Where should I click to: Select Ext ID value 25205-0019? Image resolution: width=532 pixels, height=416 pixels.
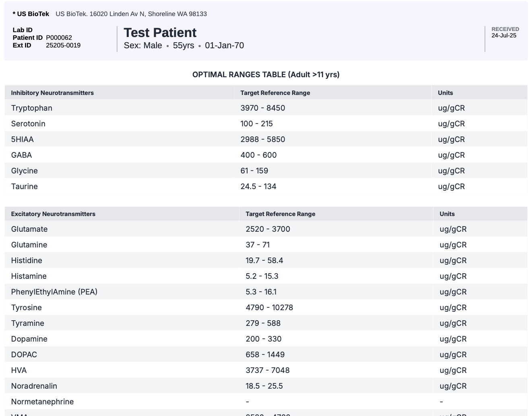pyautogui.click(x=63, y=45)
